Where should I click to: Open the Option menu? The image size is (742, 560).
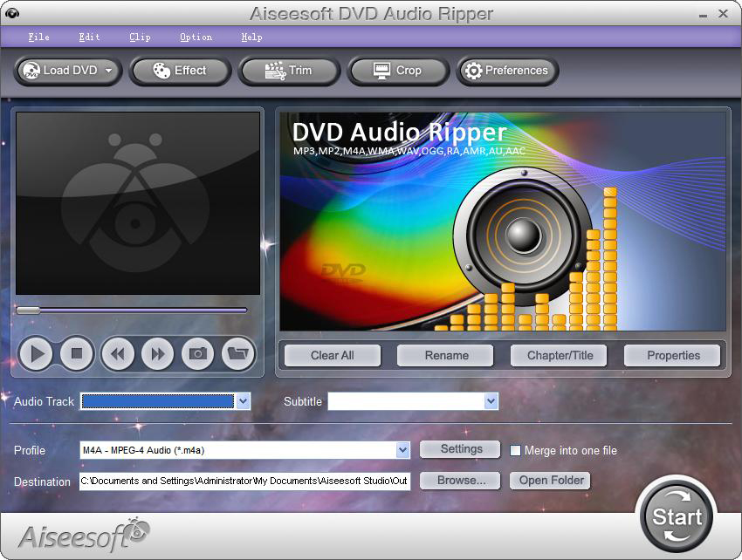coord(196,38)
